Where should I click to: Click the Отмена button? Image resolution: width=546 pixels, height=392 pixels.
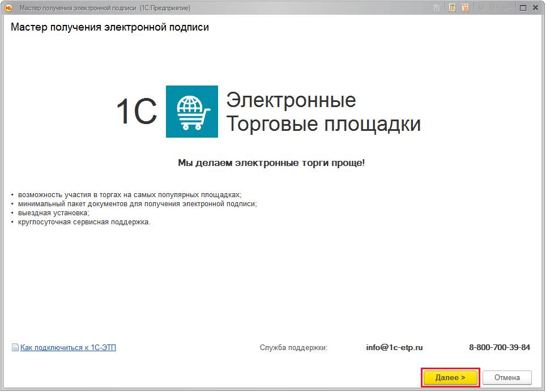(507, 377)
